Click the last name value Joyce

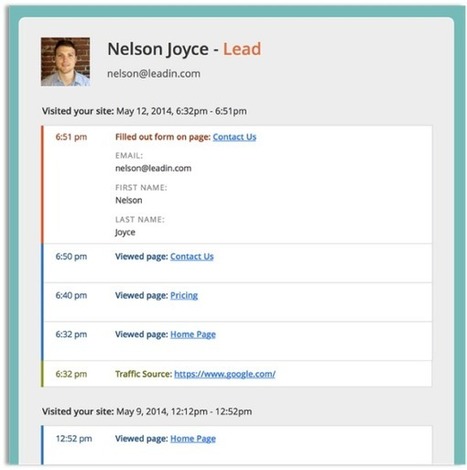[125, 232]
